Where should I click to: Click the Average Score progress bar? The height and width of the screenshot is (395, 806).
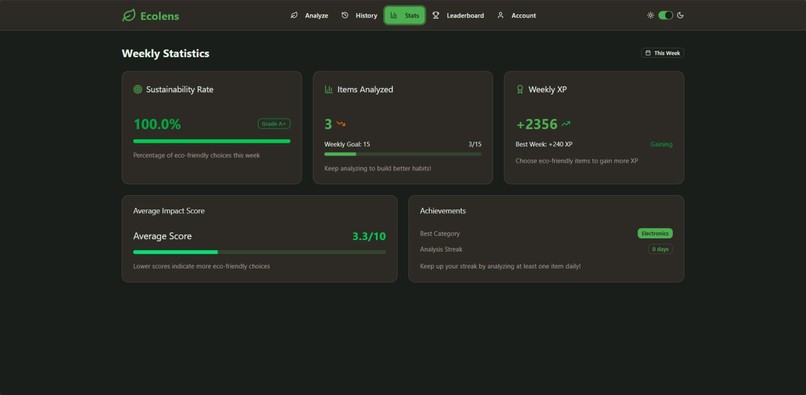tap(260, 252)
